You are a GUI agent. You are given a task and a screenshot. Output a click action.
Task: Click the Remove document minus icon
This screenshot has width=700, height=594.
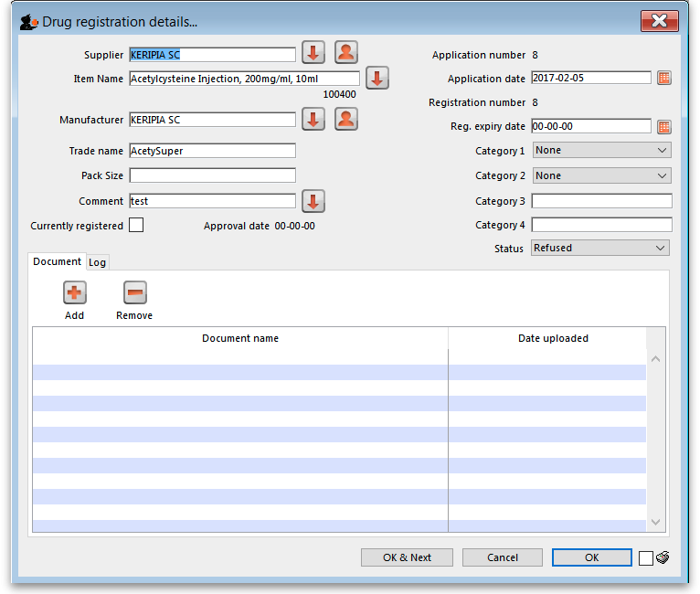point(134,293)
